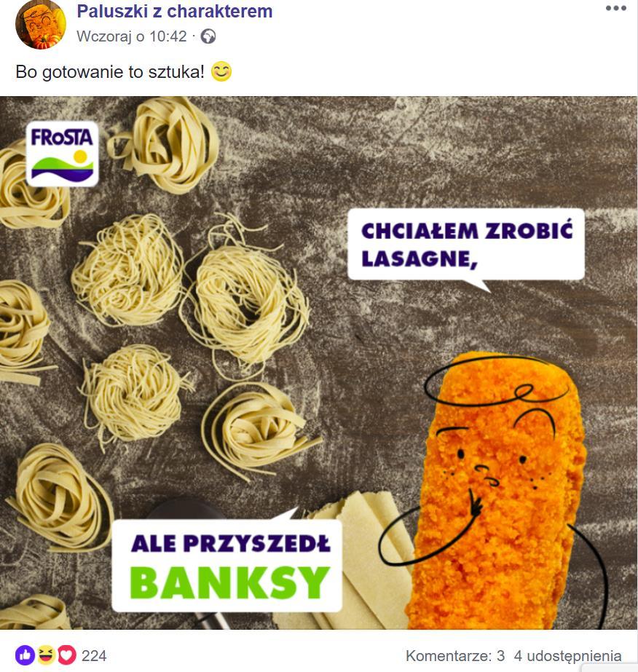Click the green BANKSY word
Viewport: 638px width, 672px height.
[x=230, y=582]
